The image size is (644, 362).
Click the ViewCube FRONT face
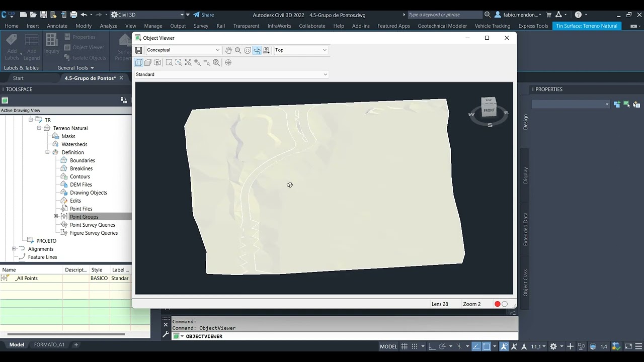pyautogui.click(x=489, y=110)
